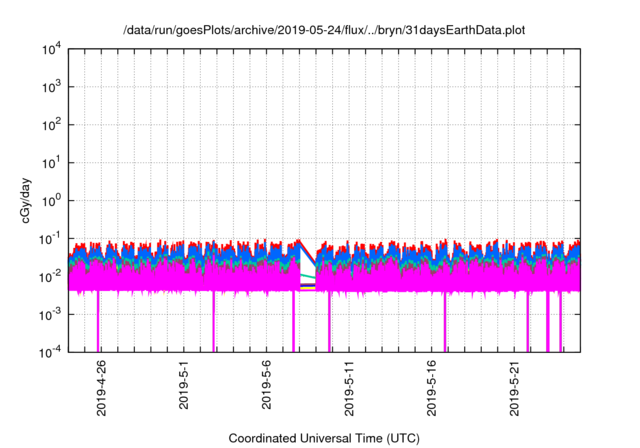This screenshot has height=448, width=640.
Task: Click the 2019-4-26 date tick label
Action: pyautogui.click(x=101, y=388)
